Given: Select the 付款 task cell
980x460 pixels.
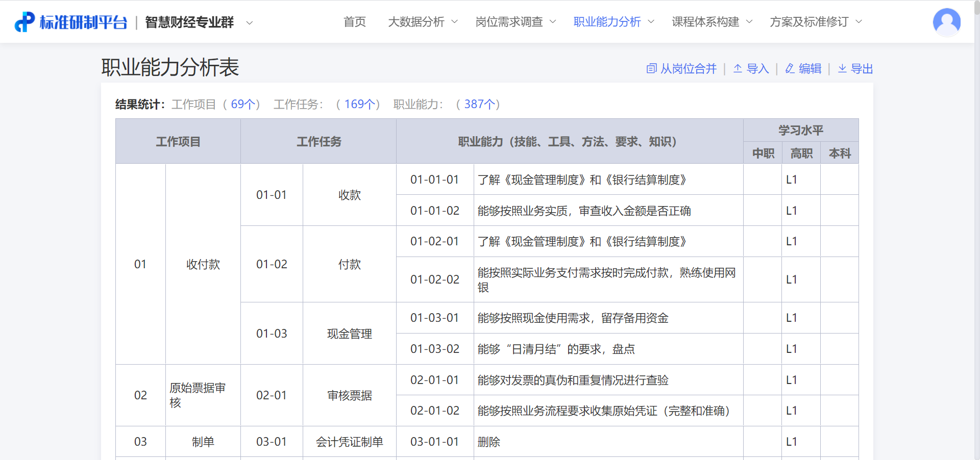Looking at the screenshot, I should [x=350, y=264].
